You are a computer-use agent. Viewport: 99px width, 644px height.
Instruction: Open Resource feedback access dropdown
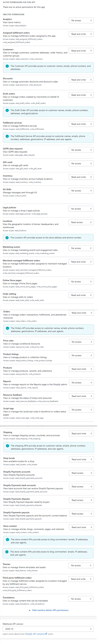pyautogui.click(x=82, y=396)
